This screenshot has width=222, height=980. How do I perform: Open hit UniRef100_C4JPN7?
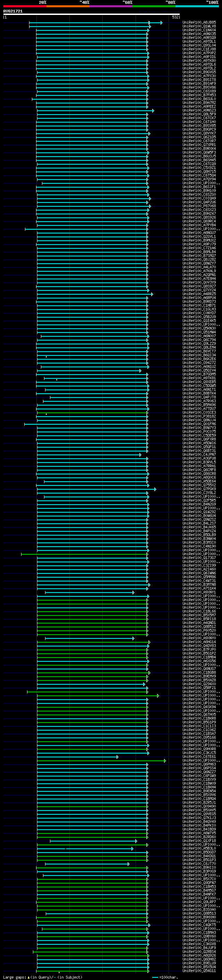click(x=199, y=455)
